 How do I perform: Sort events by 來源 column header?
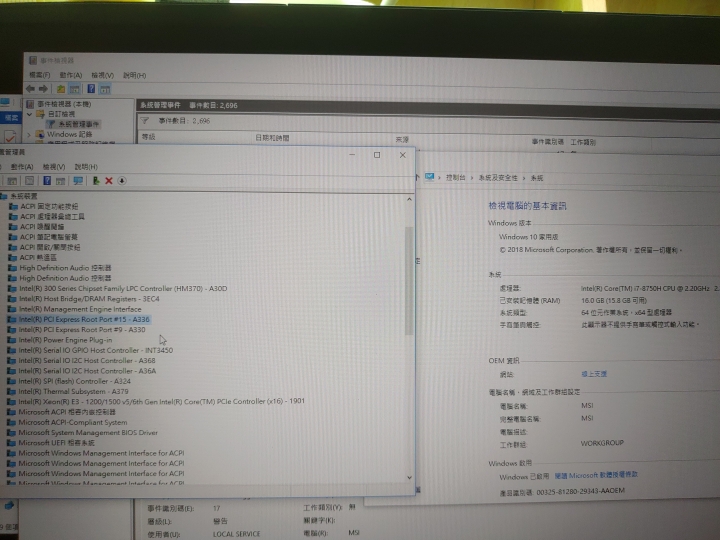402,139
